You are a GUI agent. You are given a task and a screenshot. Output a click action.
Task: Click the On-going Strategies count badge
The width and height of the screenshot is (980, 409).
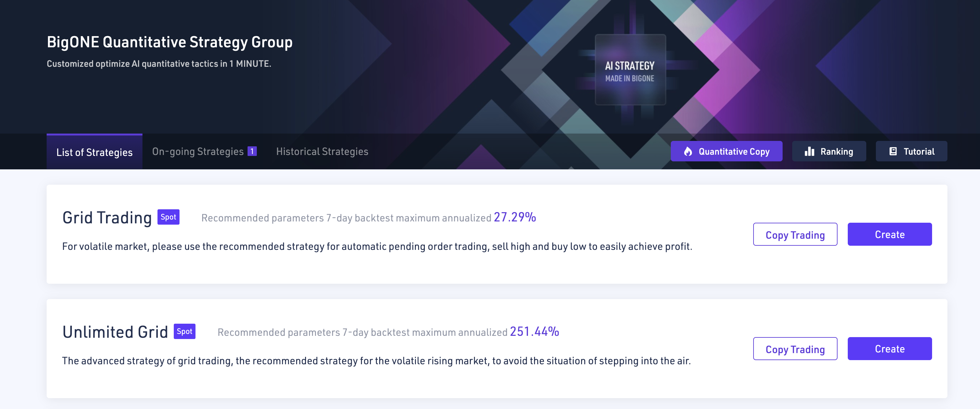pyautogui.click(x=252, y=151)
